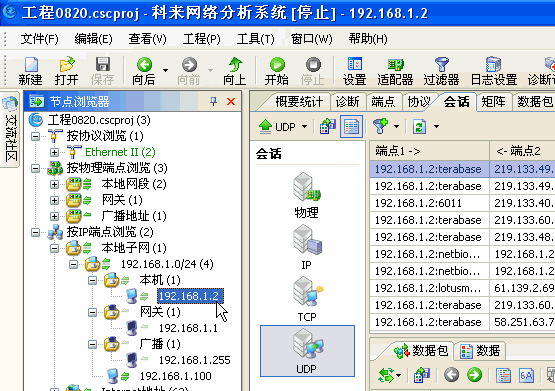Open the UDP dropdown arrow
The width and height of the screenshot is (555, 391).
click(x=304, y=126)
